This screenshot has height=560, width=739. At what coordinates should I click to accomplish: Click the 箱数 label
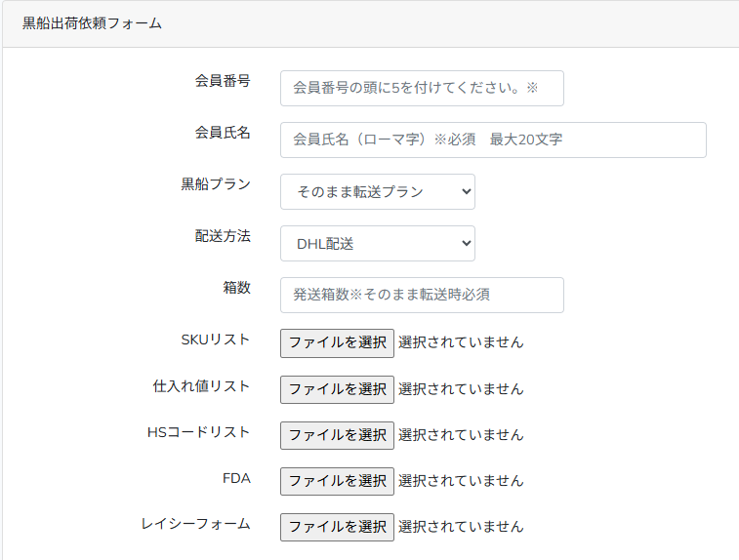pyautogui.click(x=236, y=287)
